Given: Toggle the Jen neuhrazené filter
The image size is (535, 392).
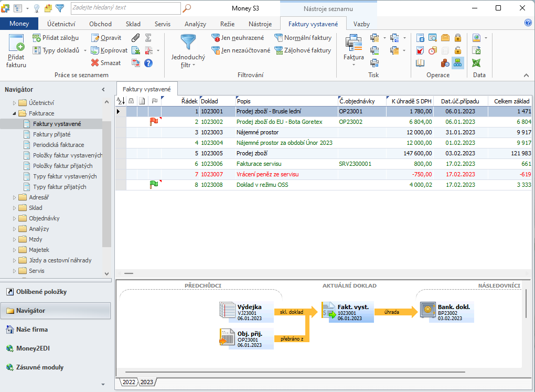Looking at the screenshot, I should pos(238,38).
